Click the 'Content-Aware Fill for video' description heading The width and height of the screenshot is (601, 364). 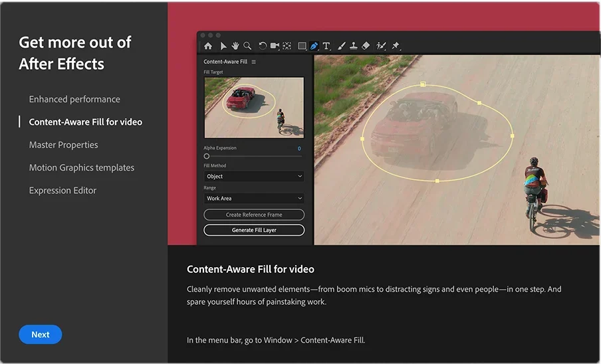(250, 269)
